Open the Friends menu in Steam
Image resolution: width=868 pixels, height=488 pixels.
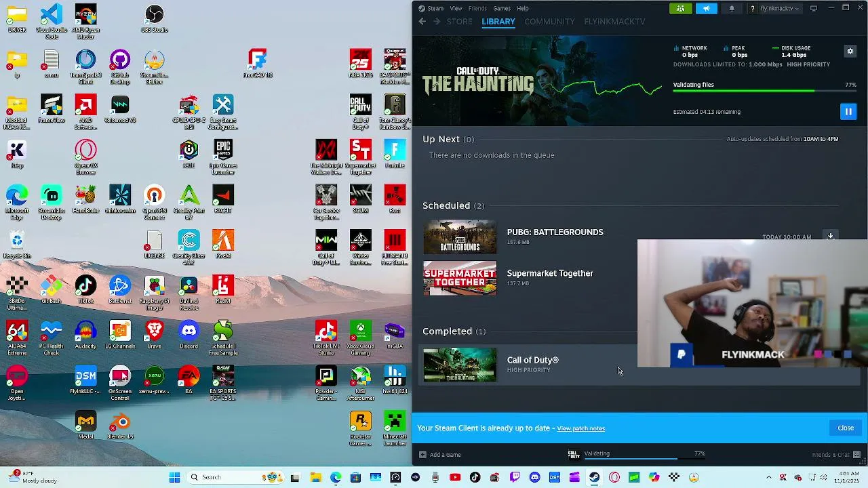[x=477, y=8]
